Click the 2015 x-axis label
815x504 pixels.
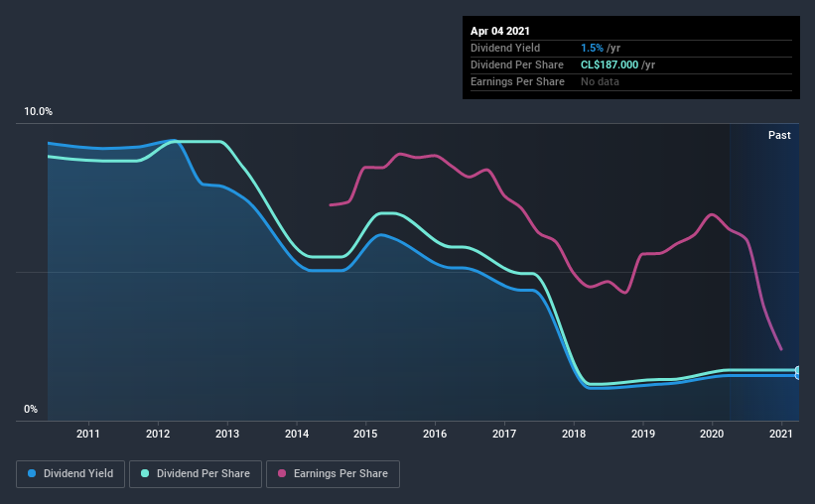tap(365, 434)
